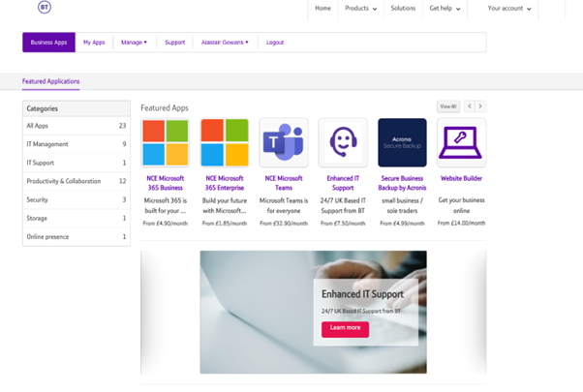Open Enhanced IT Support title link
Viewport: 583px width, 392px height.
tap(343, 183)
